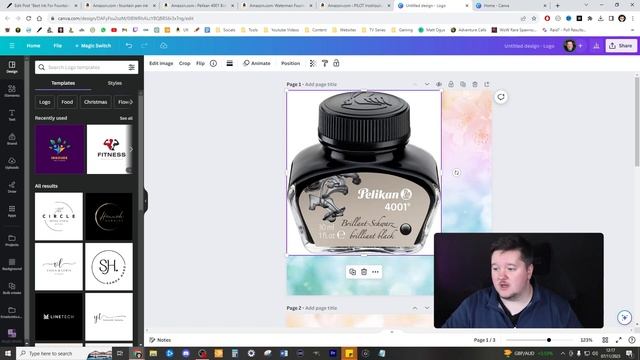Undo the last action
Image resolution: width=640 pixels, height=360 pixels.
tap(129, 46)
